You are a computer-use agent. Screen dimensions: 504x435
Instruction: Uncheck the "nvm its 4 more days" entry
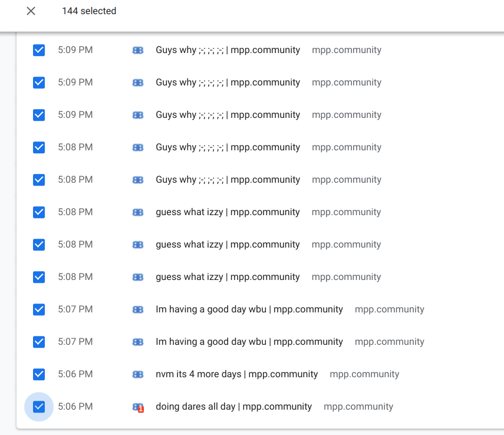pyautogui.click(x=39, y=374)
